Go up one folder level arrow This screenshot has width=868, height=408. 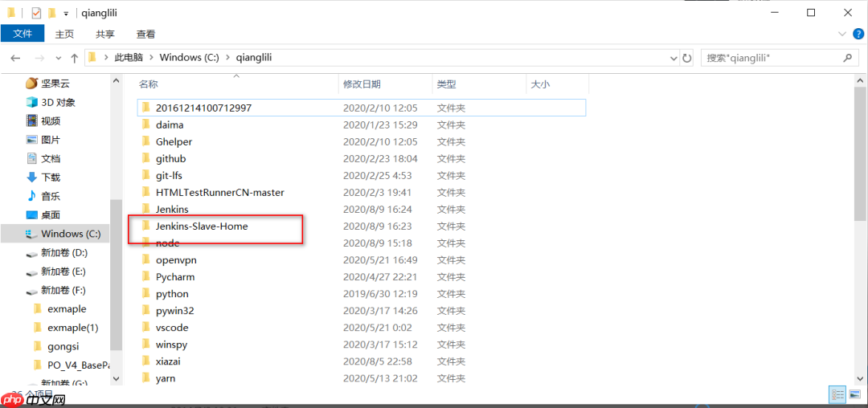pos(75,58)
